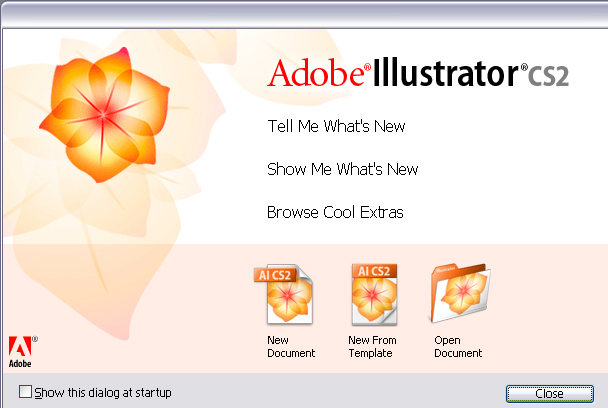
Task: Enable Show this dialog at startup checkbox
Action: point(26,392)
